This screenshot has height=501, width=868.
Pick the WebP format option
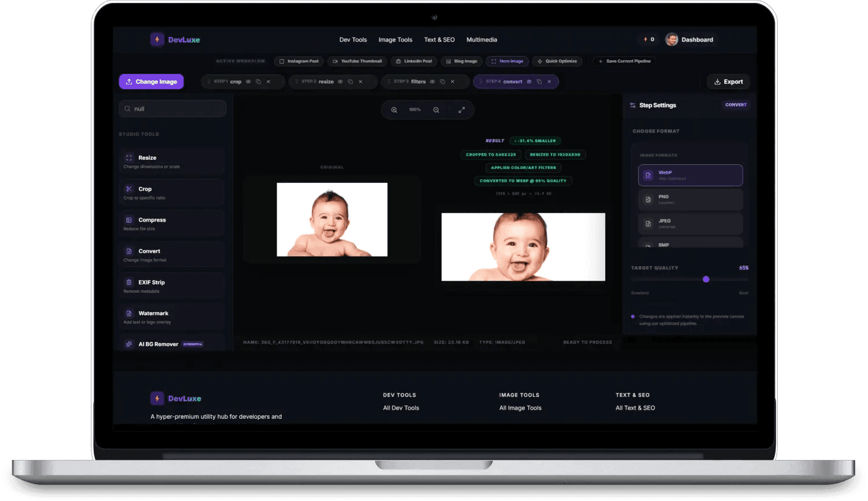[x=690, y=175]
